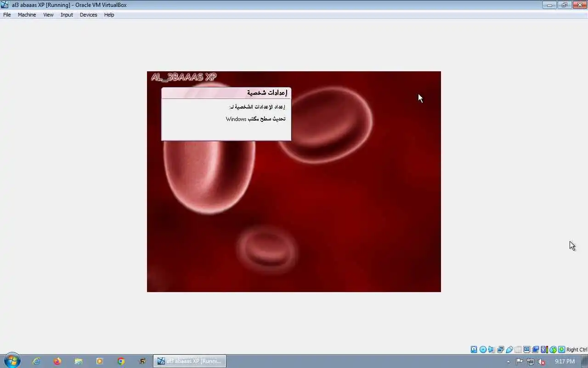
Task: Launch Internet Explorer from the taskbar
Action: tap(36, 361)
